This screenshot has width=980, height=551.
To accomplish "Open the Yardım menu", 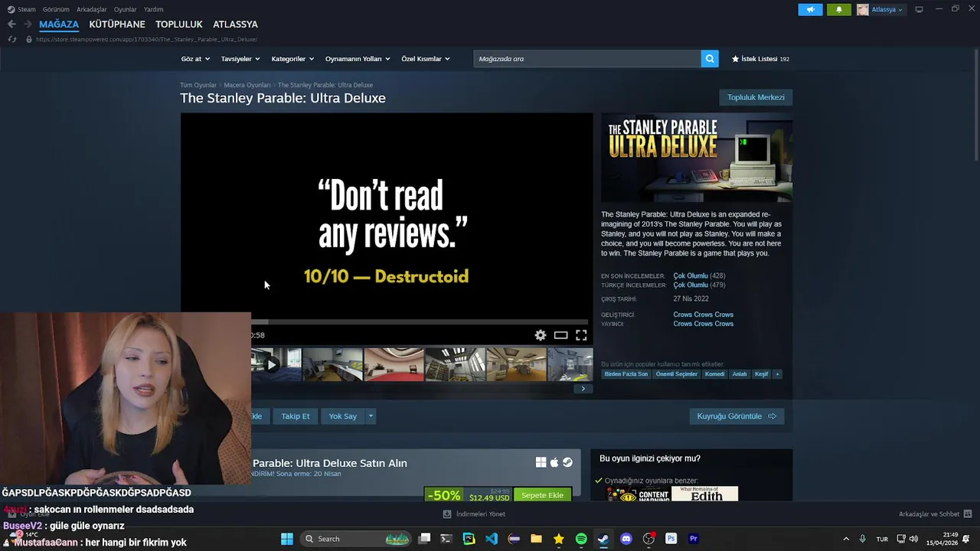I will point(153,9).
